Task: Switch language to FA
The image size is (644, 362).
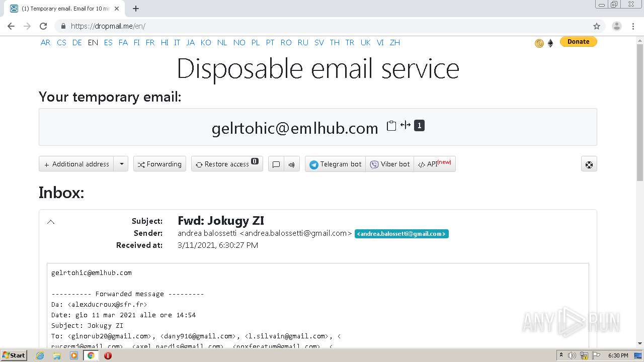Action: coord(123,43)
